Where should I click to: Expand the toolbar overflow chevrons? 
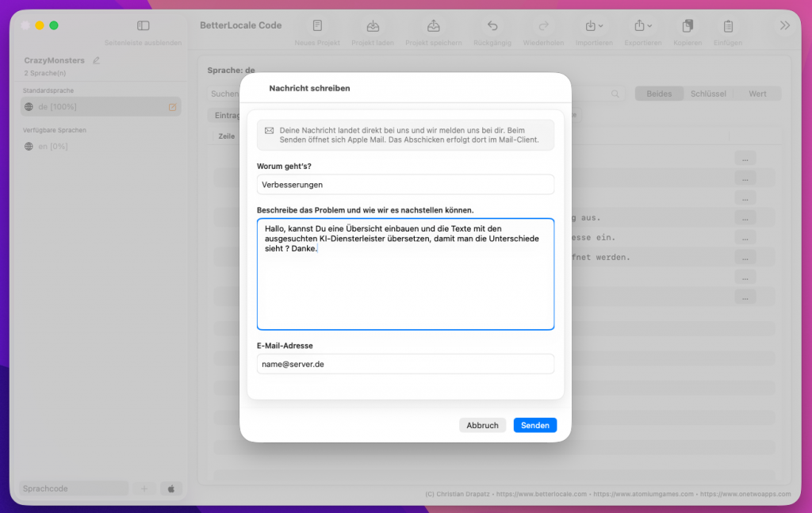point(784,25)
